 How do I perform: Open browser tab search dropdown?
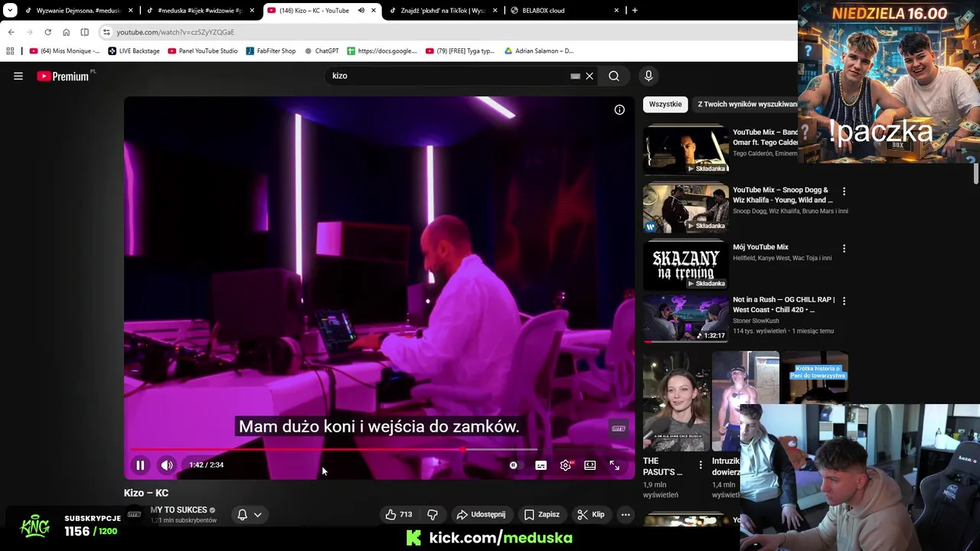click(x=10, y=11)
